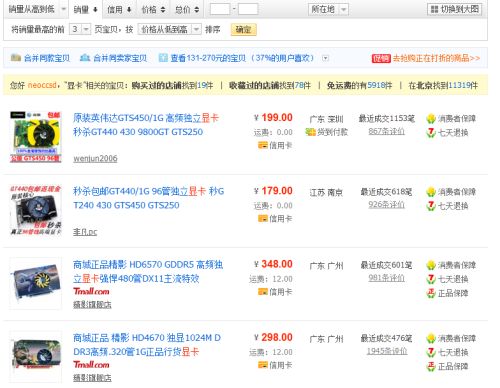500x388 pixels.
Task: Click the 切换到大图 button
Action: point(455,9)
